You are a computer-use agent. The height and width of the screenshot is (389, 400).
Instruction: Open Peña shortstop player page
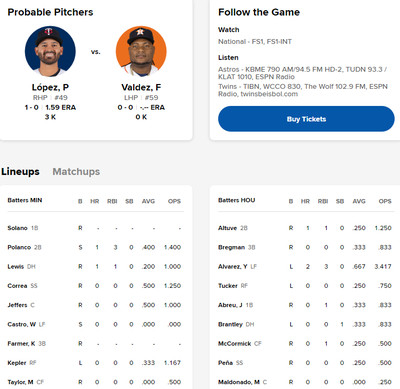(x=225, y=363)
